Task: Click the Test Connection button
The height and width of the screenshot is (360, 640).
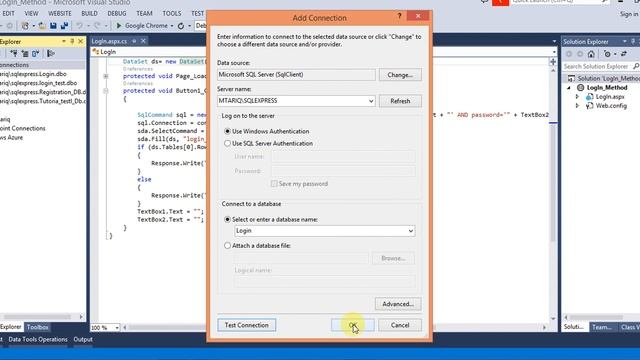Action: click(247, 325)
